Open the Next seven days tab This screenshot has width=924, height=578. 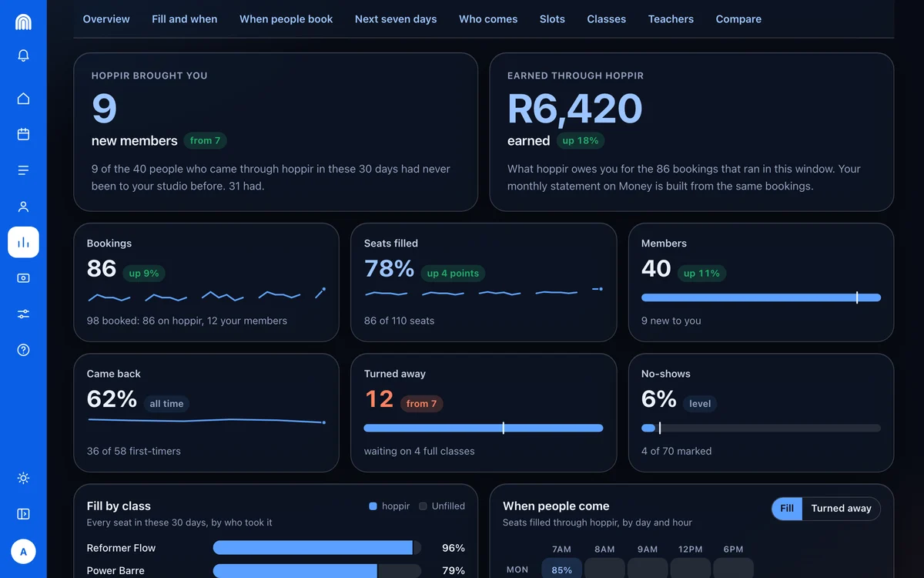click(x=396, y=18)
